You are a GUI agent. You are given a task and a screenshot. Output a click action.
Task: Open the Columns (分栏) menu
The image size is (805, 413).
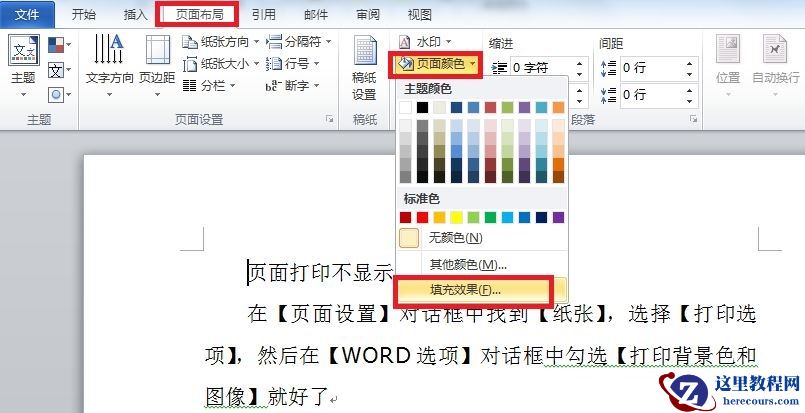(211, 86)
